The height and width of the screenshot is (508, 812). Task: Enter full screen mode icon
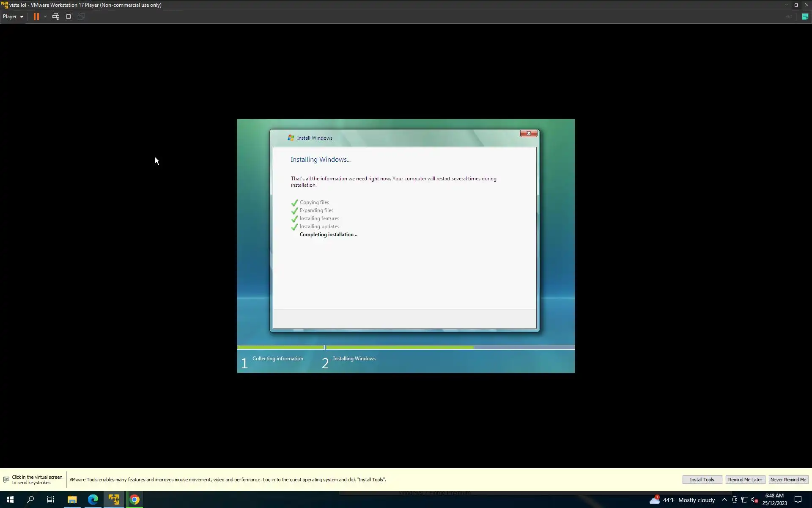[x=69, y=17]
